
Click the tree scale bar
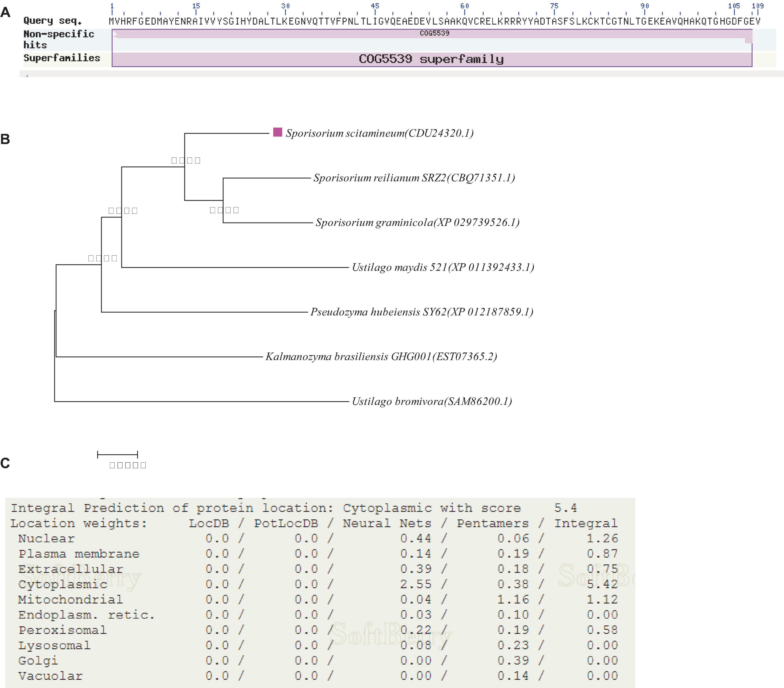tap(117, 455)
